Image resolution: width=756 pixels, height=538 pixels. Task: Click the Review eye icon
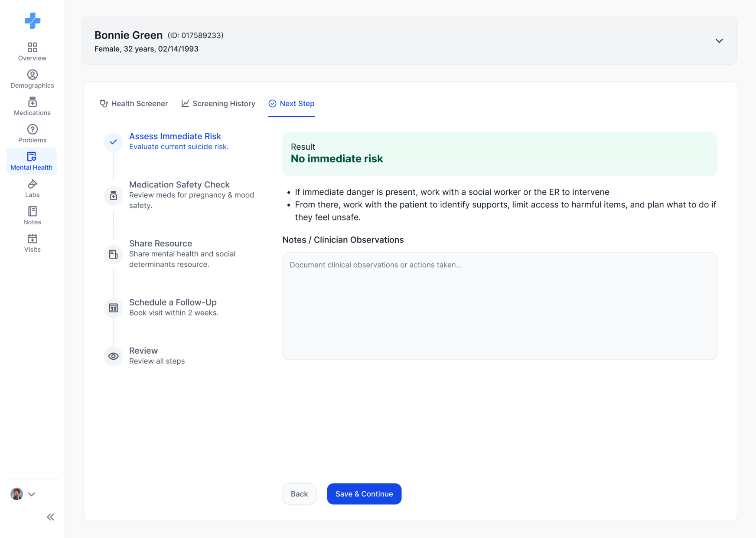113,356
